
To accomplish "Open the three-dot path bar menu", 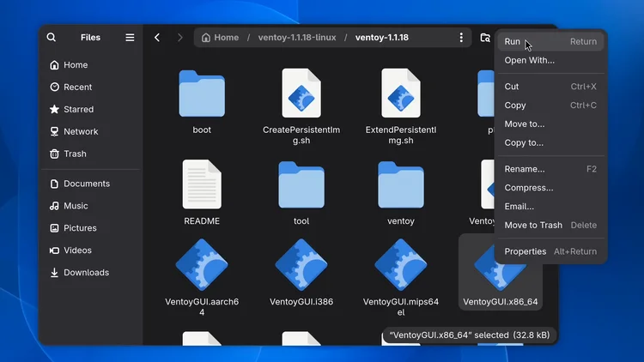I will pyautogui.click(x=461, y=38).
